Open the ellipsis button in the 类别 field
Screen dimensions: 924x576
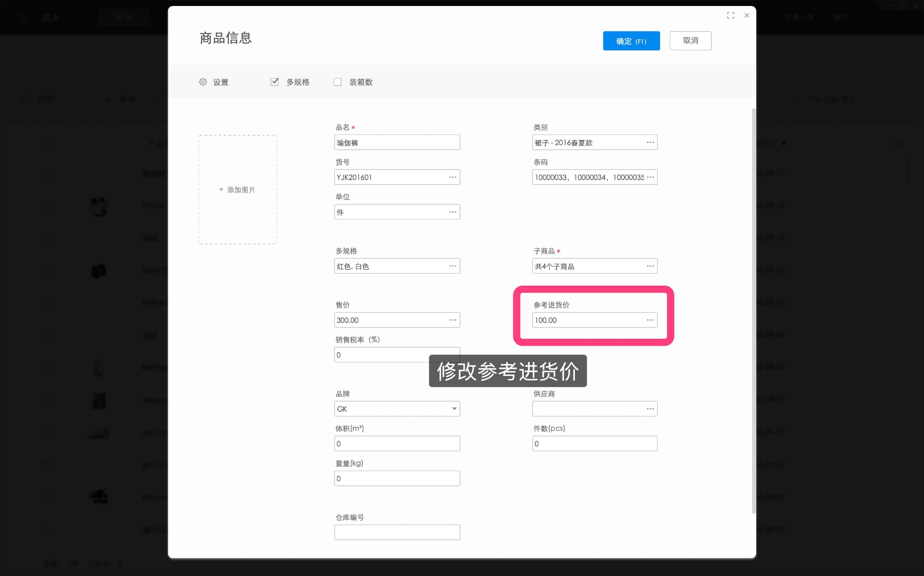(650, 142)
